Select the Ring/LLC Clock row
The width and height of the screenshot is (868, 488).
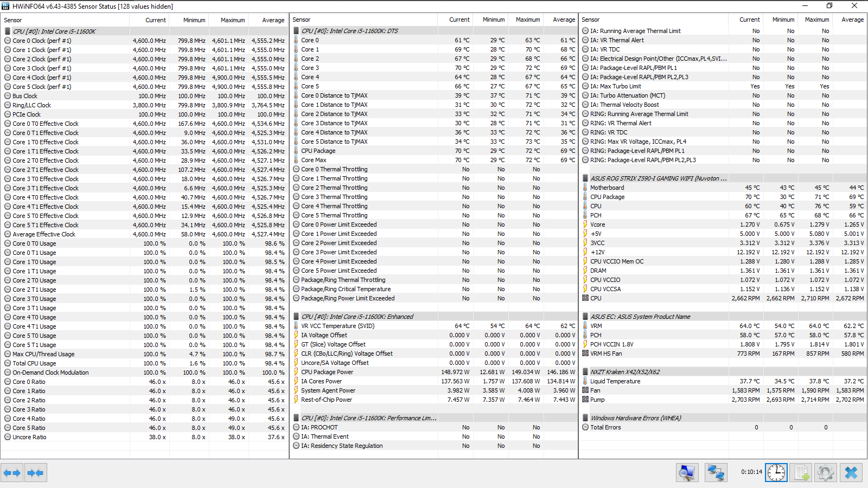click(145, 105)
